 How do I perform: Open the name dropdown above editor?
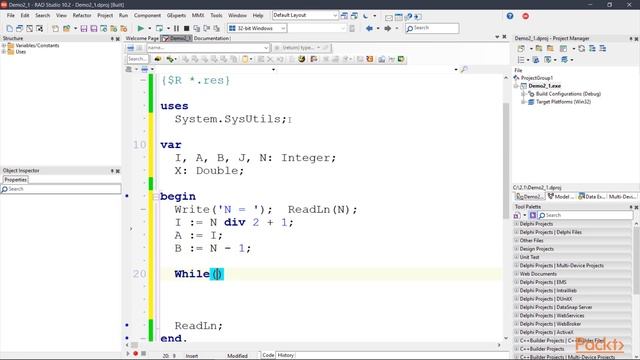[x=266, y=48]
